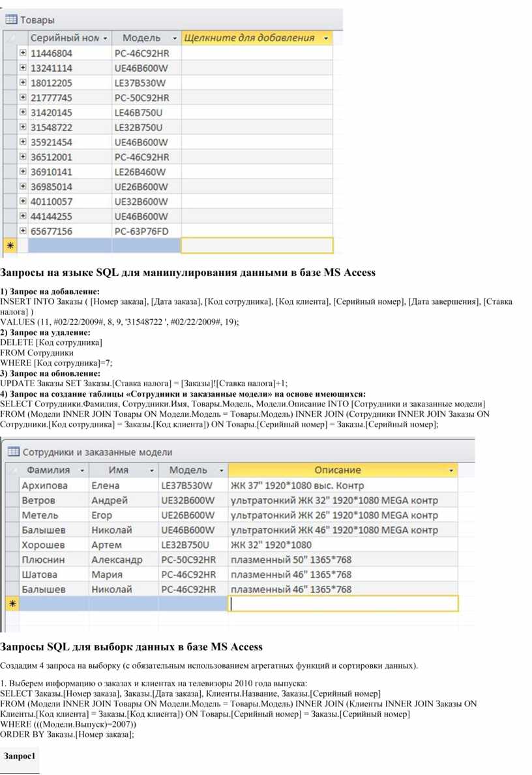Click the empty new-row cell under Щелкните для добавления
The height and width of the screenshot is (775, 532).
coord(257,245)
